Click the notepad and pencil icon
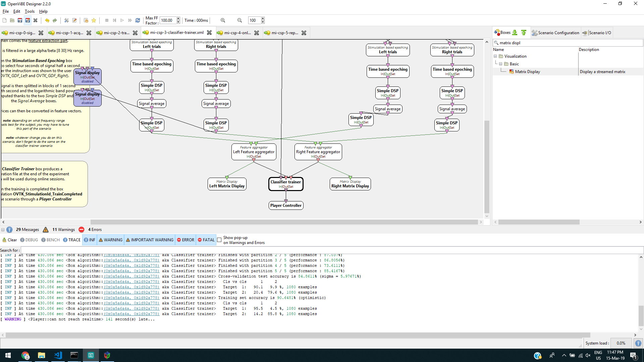Viewport: 644px width, 362px height. (74, 20)
